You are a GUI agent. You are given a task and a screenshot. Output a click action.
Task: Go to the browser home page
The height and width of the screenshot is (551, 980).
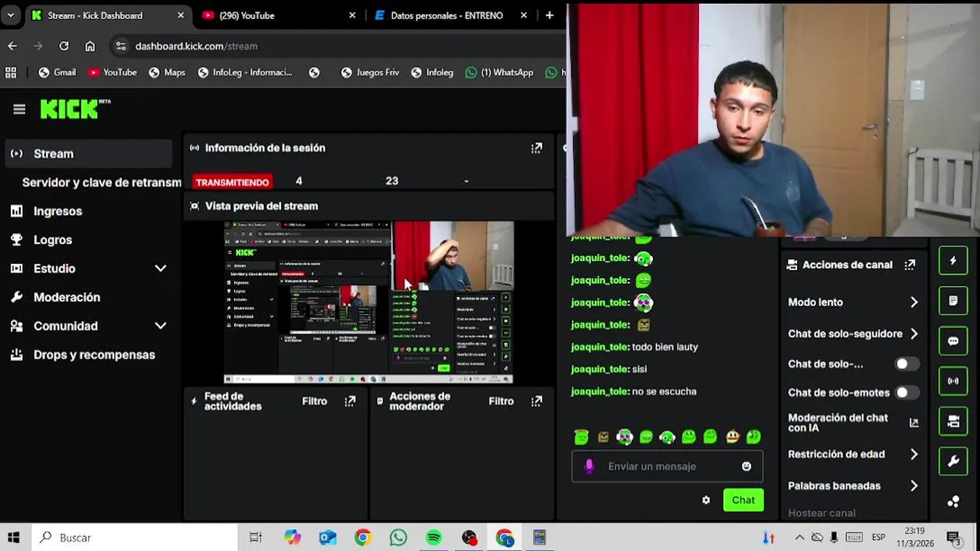click(90, 46)
